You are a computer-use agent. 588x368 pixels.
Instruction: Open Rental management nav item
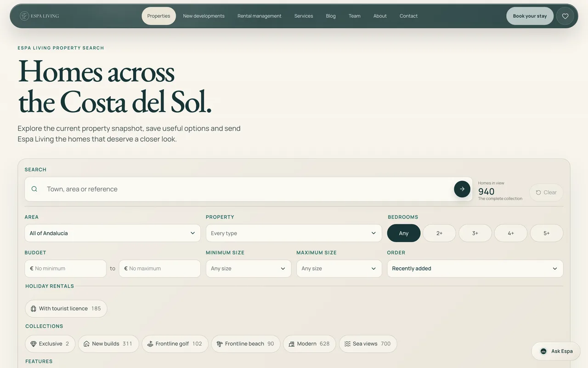click(260, 16)
